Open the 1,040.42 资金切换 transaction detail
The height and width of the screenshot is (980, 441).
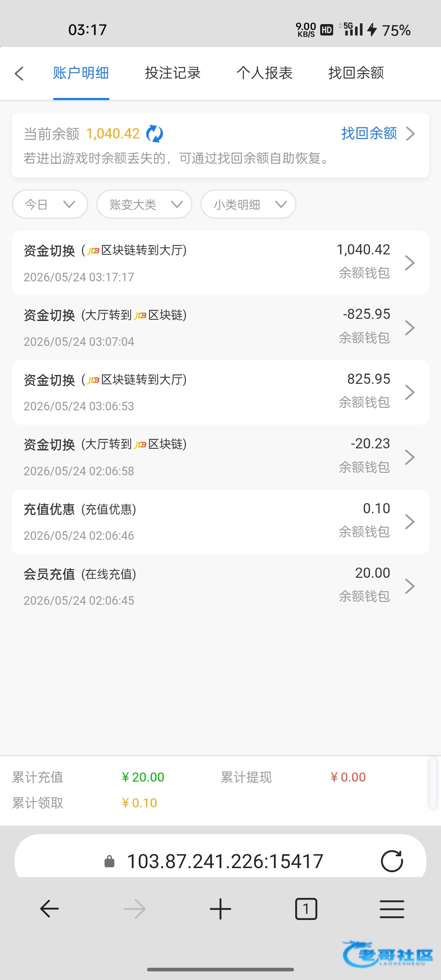point(220,263)
